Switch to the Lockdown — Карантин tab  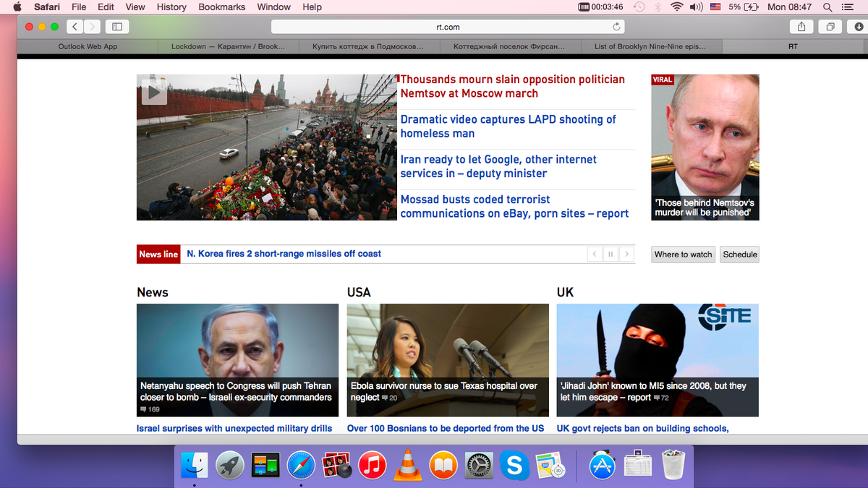click(228, 46)
